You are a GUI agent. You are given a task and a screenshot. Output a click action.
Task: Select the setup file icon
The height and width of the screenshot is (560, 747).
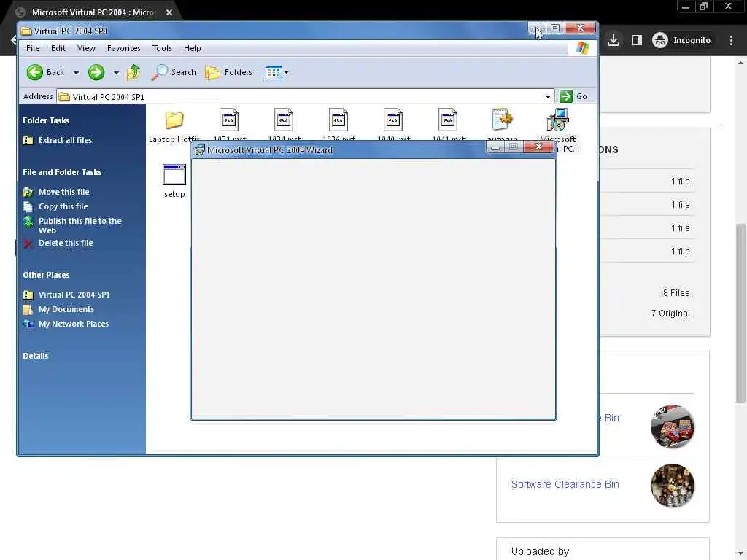pos(174,175)
